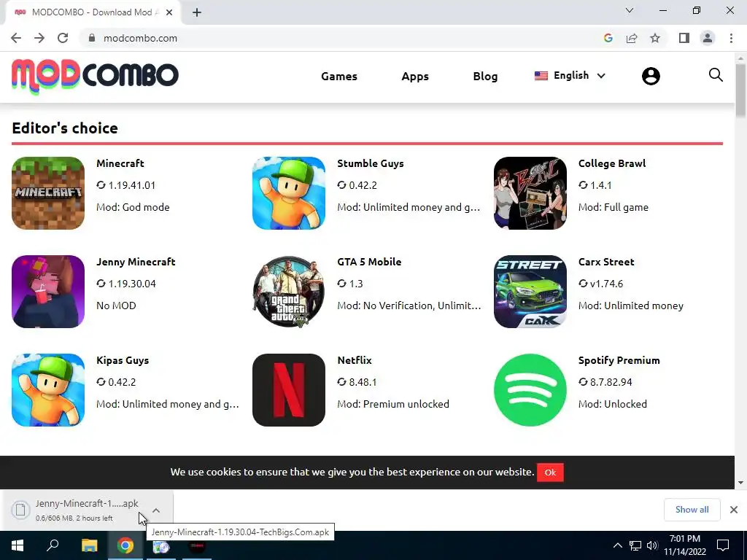The height and width of the screenshot is (560, 747).
Task: Open the Jenny Minecraft title link
Action: pyautogui.click(x=136, y=262)
